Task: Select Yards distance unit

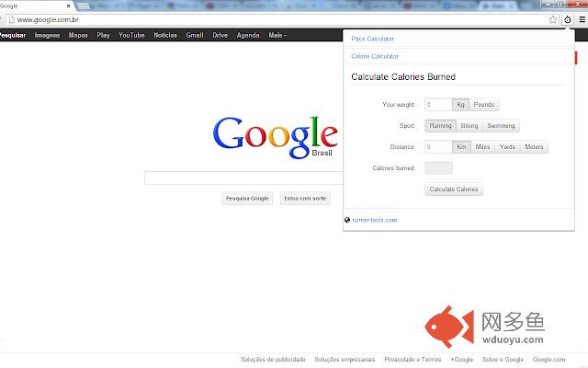Action: tap(507, 147)
